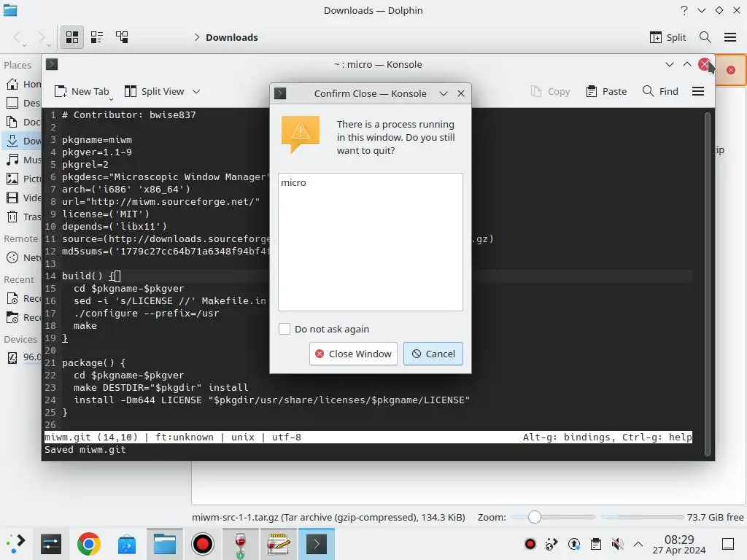Expand the Split View dropdown arrow
The image size is (747, 560).
tap(196, 91)
